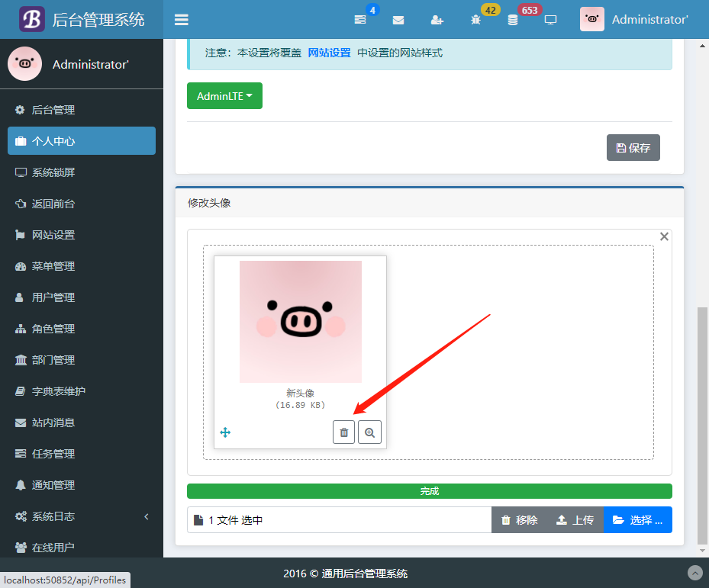Click the back-to-top arrow in footer
Viewport: 709px width, 588px height.
coord(695,573)
